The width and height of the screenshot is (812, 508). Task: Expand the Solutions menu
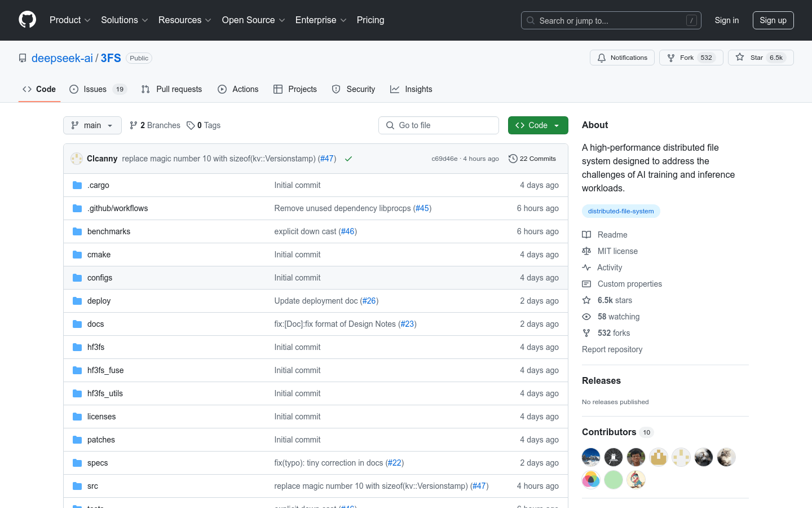125,20
